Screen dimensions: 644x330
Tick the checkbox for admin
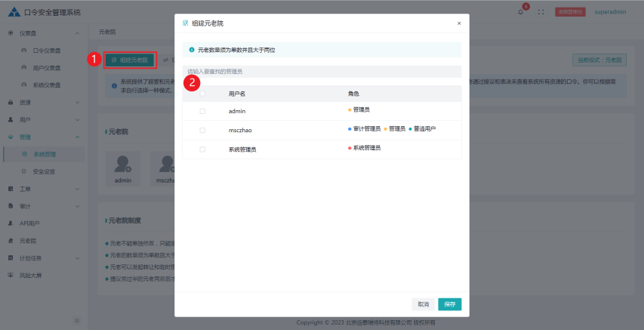point(202,111)
